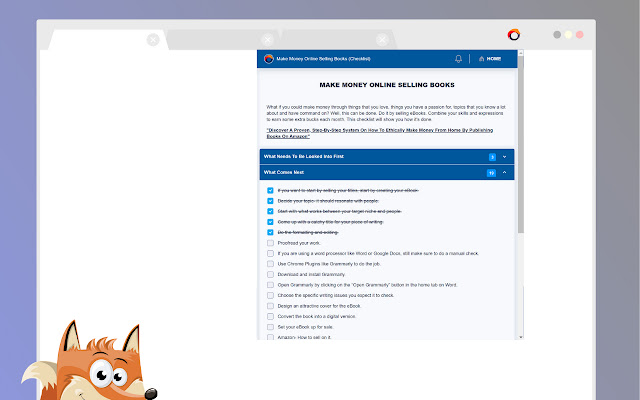Image resolution: width=640 pixels, height=400 pixels.
Task: Open the 'Discover A Proven, Step-By-Step System' link
Action: tap(380, 133)
